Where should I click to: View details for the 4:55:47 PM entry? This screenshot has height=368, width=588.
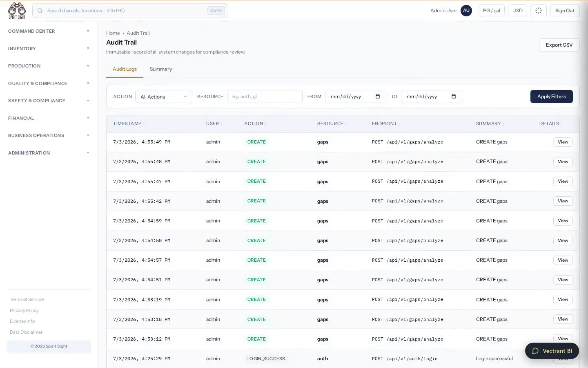click(563, 181)
